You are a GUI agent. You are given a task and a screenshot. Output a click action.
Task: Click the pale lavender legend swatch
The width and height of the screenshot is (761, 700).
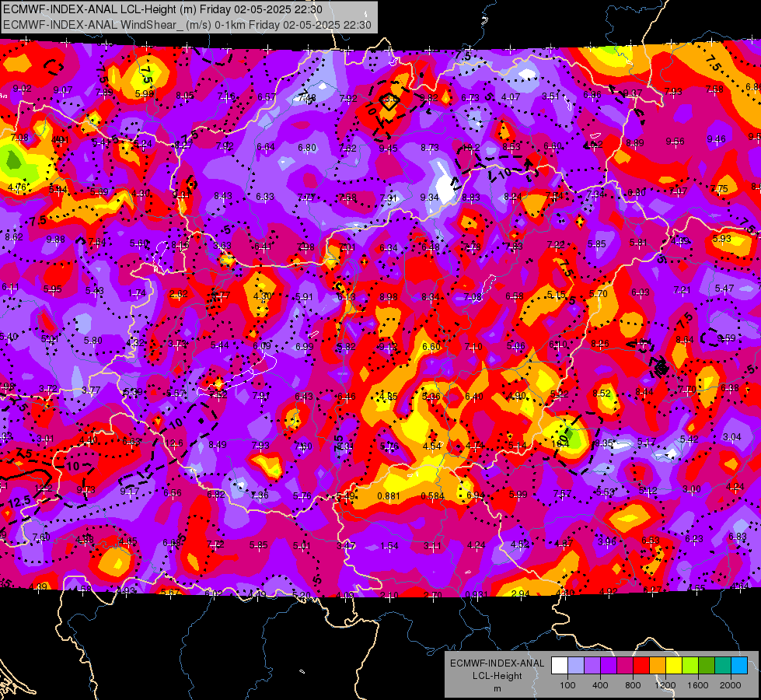pos(575,666)
